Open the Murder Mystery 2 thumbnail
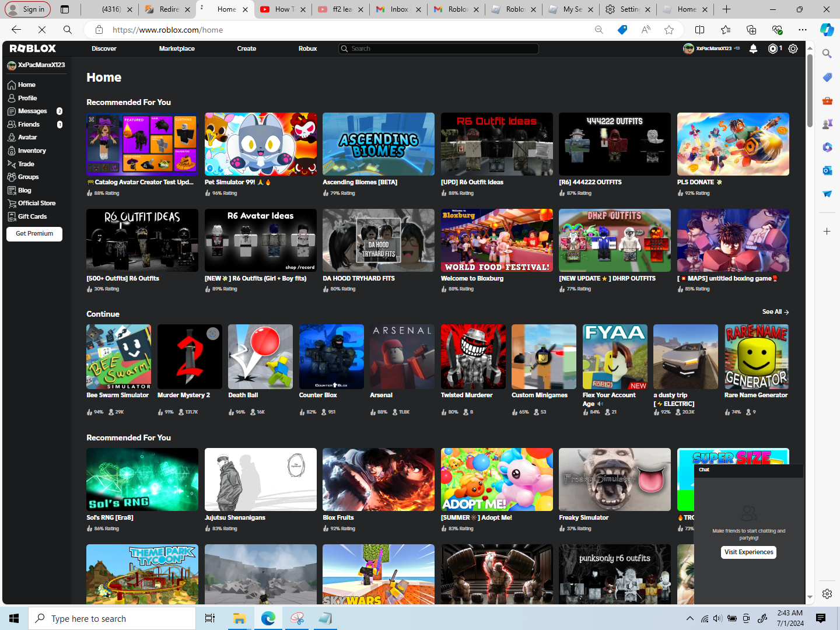This screenshot has height=630, width=840. [190, 357]
